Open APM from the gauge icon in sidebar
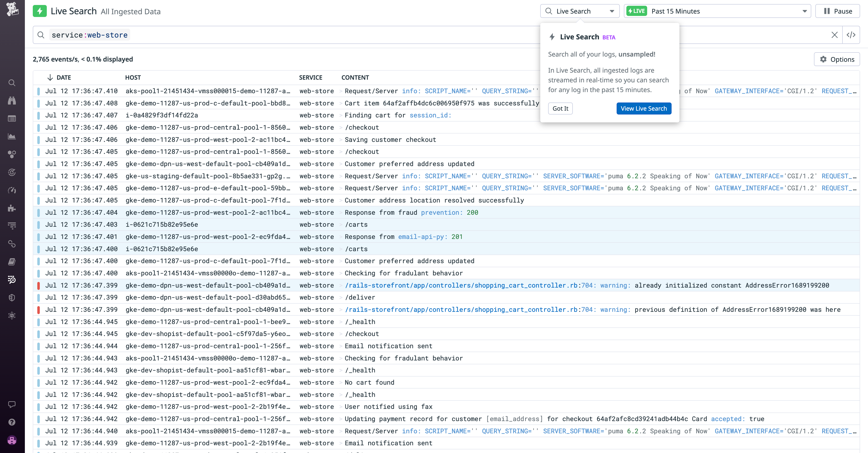The width and height of the screenshot is (868, 453). click(x=12, y=190)
